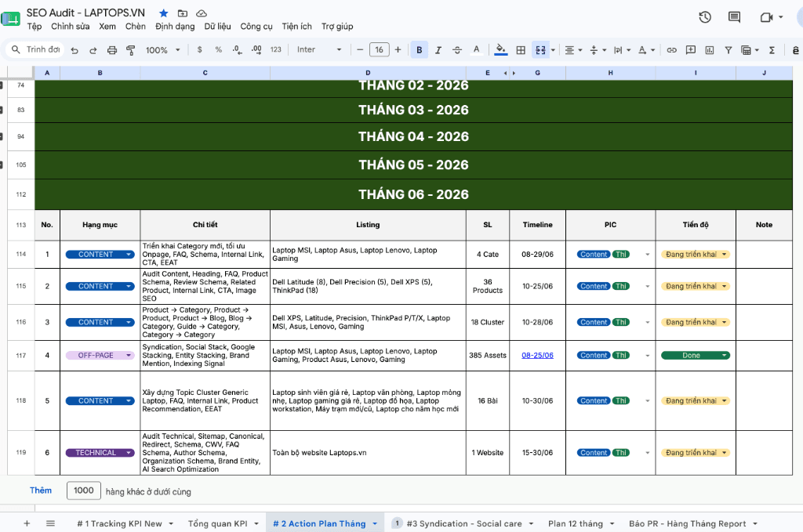Open the Tệp menu
803x532 pixels.
35,27
